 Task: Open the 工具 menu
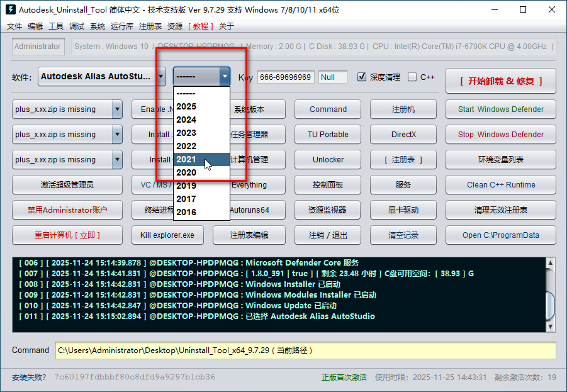pos(56,26)
